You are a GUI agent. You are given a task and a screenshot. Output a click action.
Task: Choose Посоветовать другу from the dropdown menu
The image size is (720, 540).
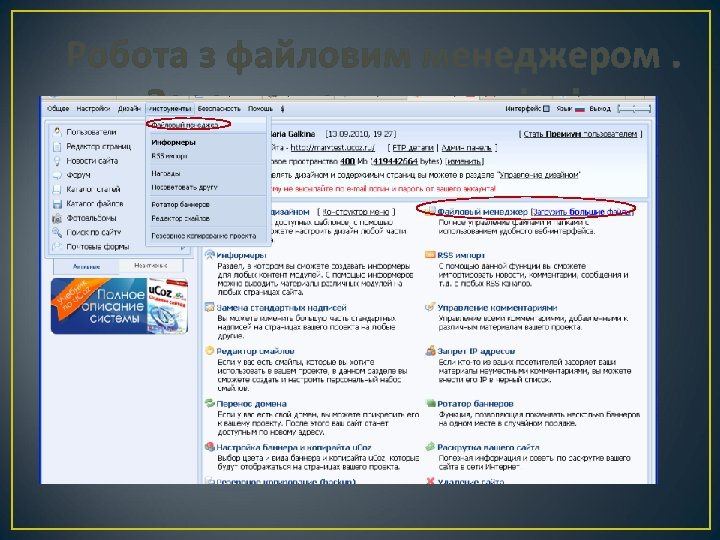click(x=184, y=187)
